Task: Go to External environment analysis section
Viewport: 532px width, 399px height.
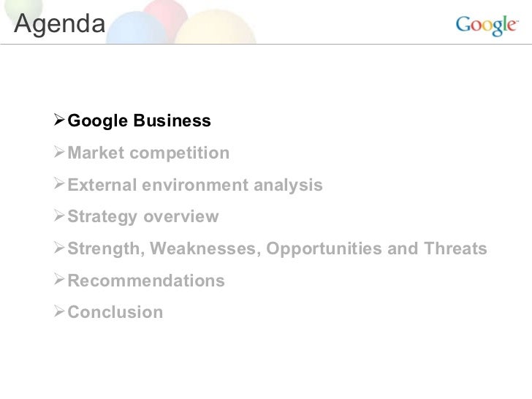Action: point(195,185)
